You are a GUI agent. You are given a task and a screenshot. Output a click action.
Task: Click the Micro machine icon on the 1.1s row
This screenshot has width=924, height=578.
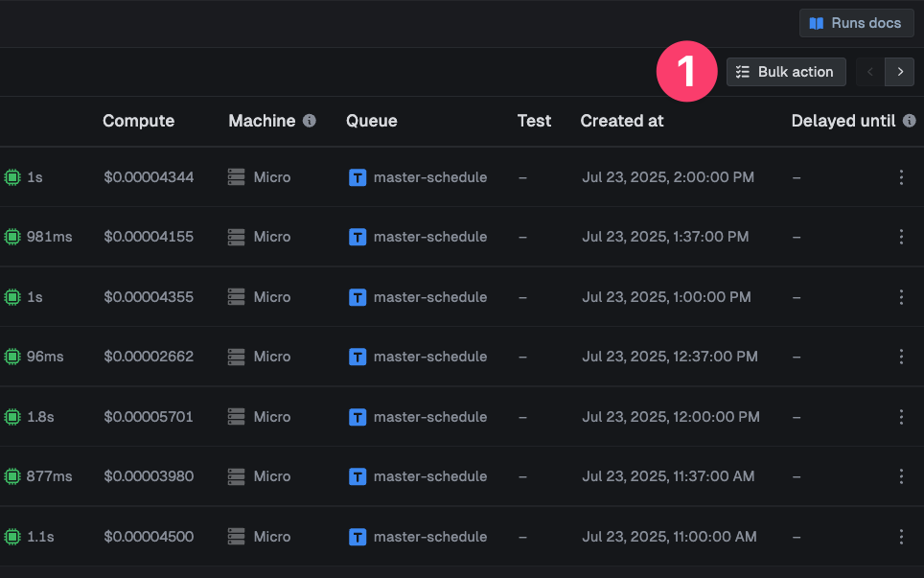coord(235,537)
